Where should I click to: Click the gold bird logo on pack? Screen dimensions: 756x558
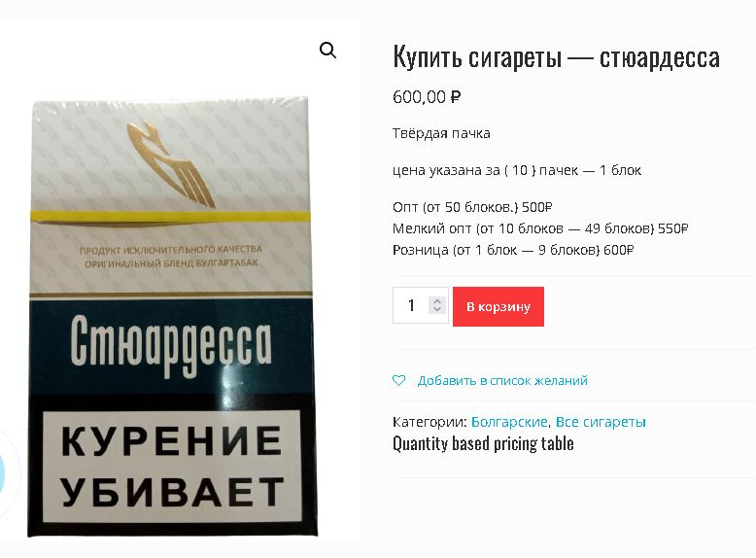coord(171,163)
